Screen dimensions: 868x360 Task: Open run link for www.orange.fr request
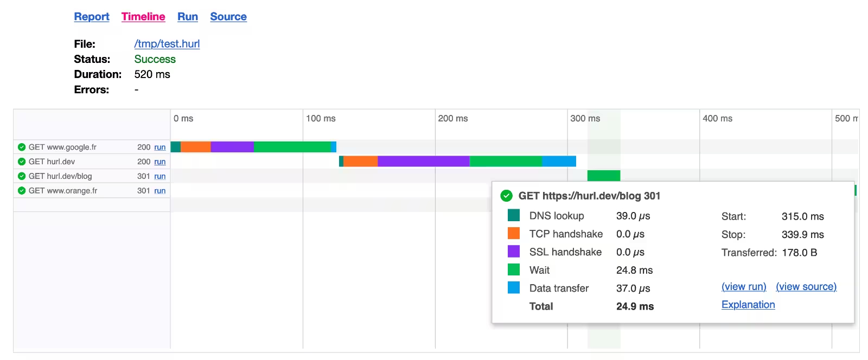159,191
